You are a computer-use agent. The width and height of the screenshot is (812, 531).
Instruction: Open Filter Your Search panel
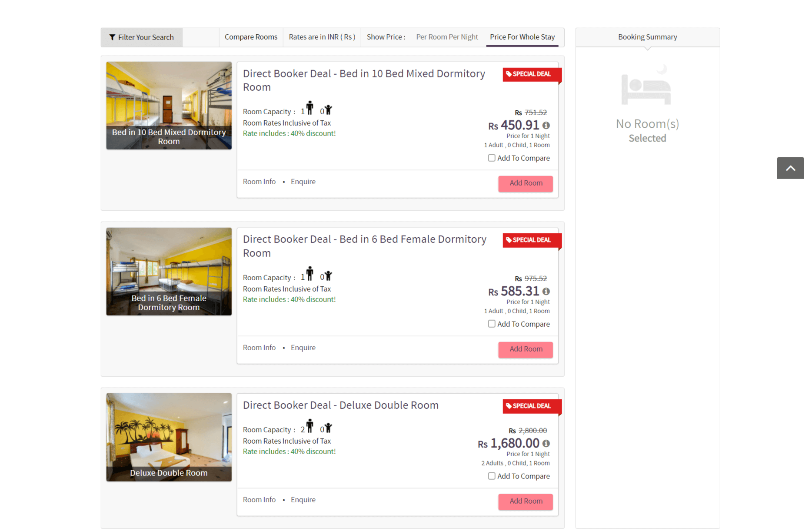click(142, 37)
